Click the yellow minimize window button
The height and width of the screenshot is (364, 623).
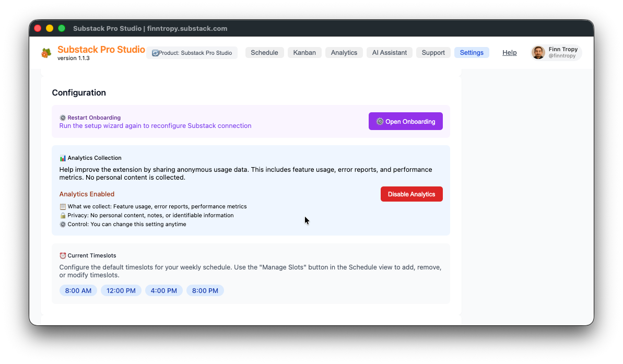(x=50, y=28)
